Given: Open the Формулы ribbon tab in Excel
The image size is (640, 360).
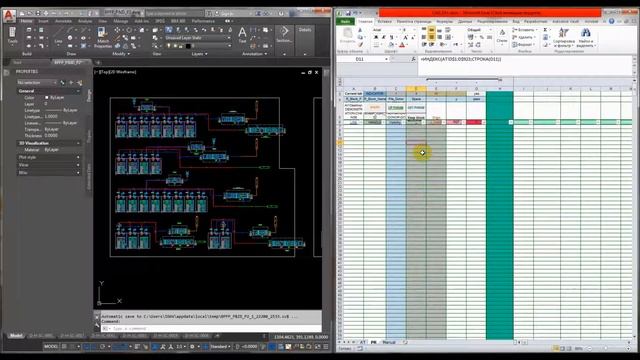Looking at the screenshot, I should click(444, 21).
